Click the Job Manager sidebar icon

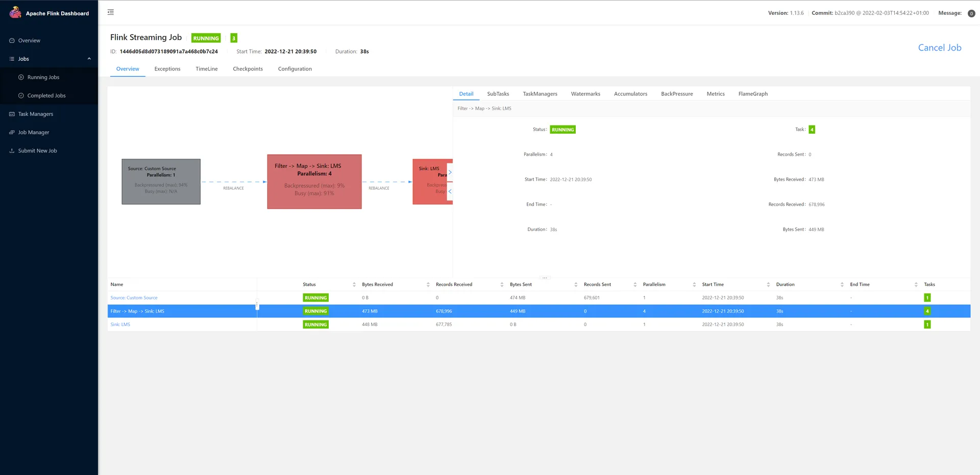pyautogui.click(x=12, y=133)
